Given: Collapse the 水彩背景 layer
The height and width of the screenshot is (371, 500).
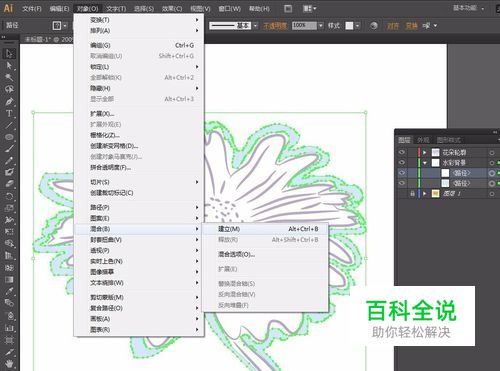Looking at the screenshot, I should coord(425,163).
